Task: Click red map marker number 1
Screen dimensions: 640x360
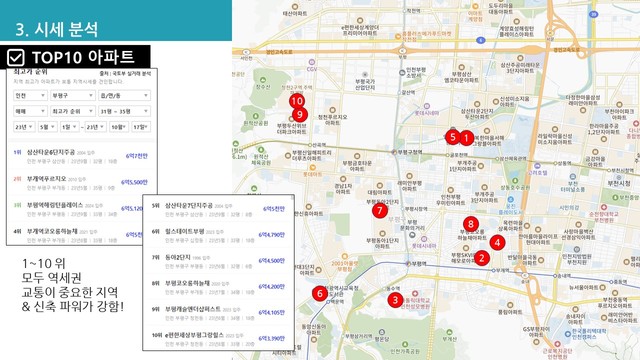Action: [466, 138]
